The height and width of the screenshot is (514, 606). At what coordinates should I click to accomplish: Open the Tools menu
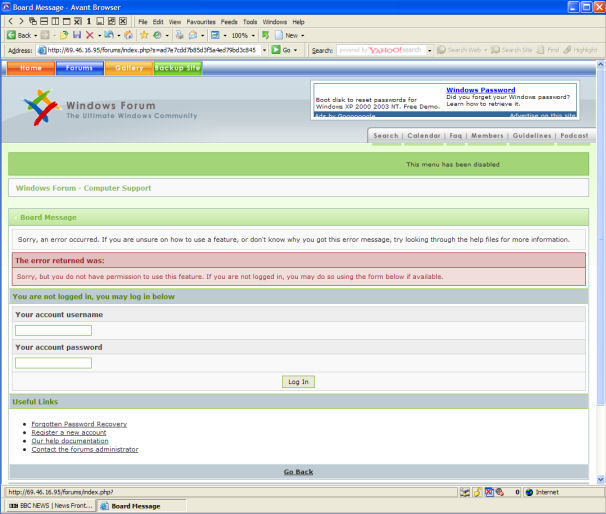coord(250,22)
